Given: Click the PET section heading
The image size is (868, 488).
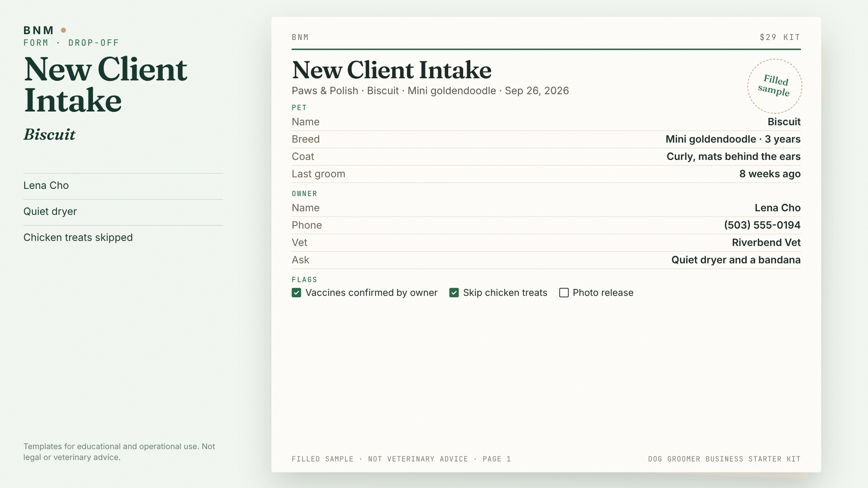Looking at the screenshot, I should [x=299, y=108].
